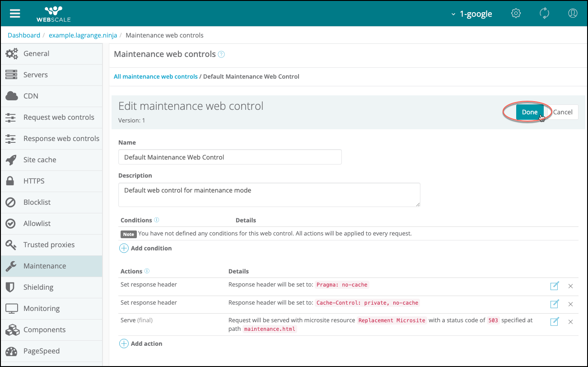Click the Done button

(x=529, y=112)
